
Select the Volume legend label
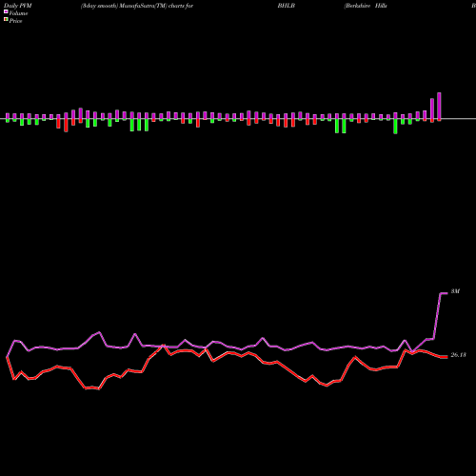click(x=18, y=13)
